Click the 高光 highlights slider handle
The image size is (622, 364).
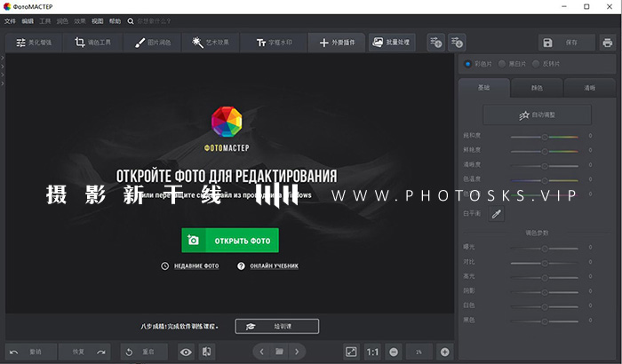545,278
